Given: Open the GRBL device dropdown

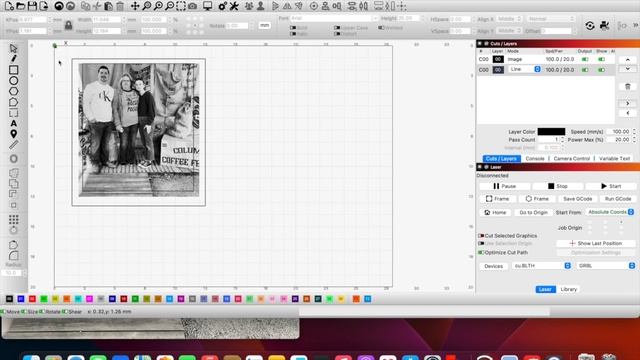Looking at the screenshot, I should click(x=605, y=266).
